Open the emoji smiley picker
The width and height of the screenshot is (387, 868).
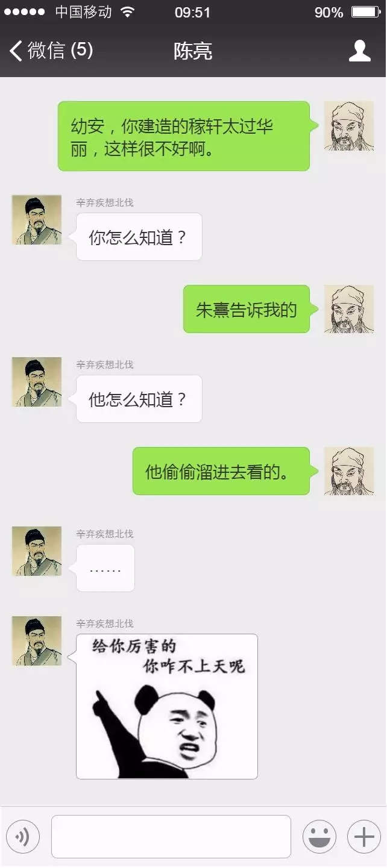coord(319,837)
